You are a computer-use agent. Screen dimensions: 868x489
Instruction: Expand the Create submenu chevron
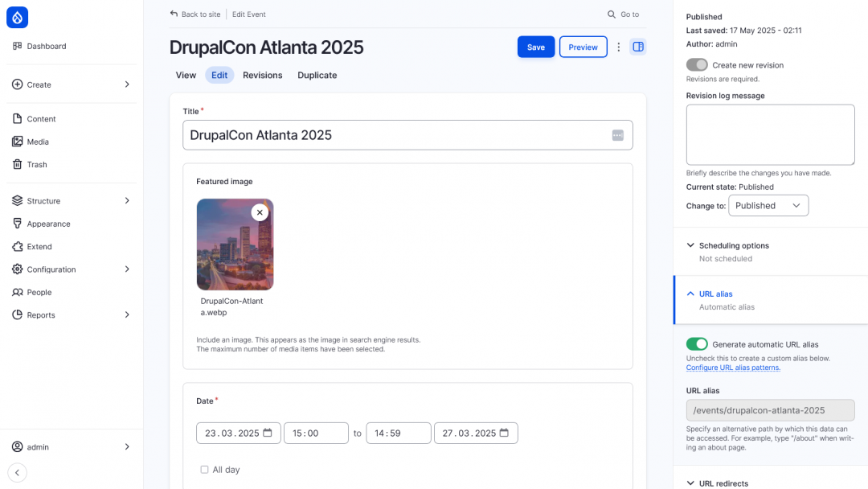(x=127, y=84)
